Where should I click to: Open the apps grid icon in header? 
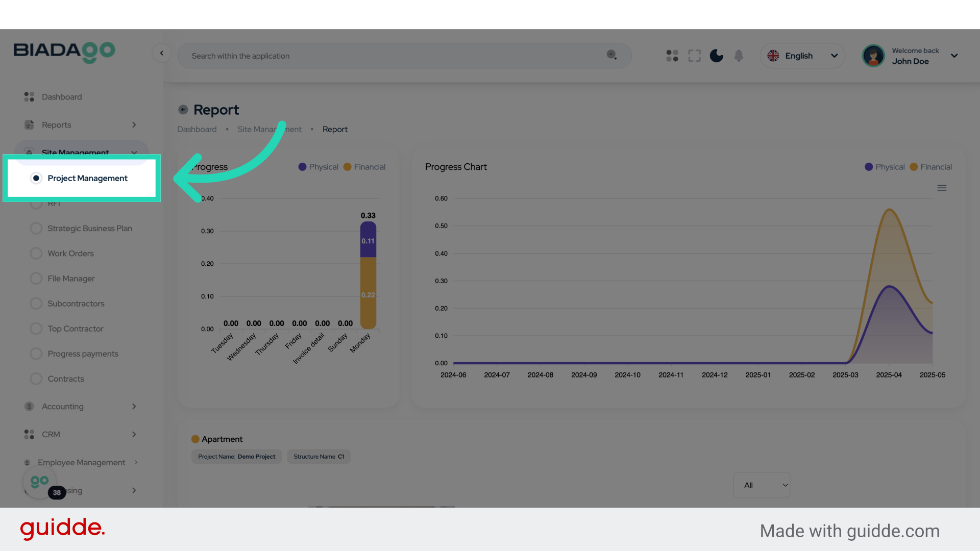[672, 56]
